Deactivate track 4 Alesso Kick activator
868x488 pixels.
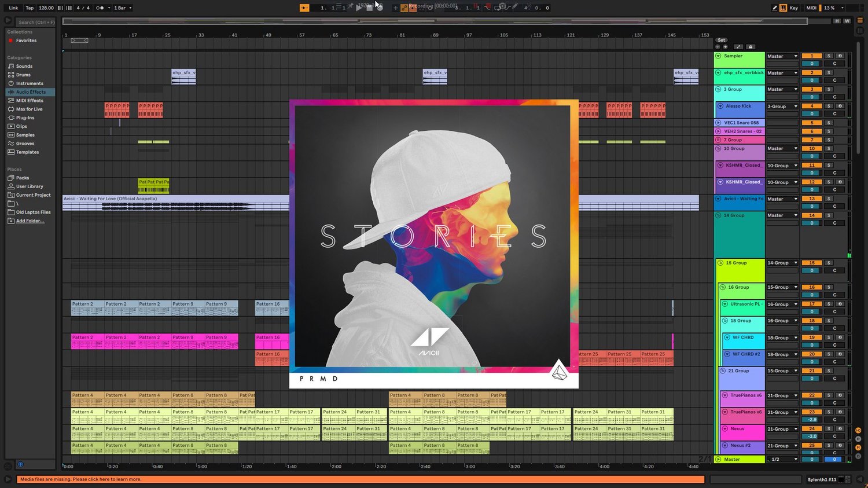pyautogui.click(x=812, y=106)
